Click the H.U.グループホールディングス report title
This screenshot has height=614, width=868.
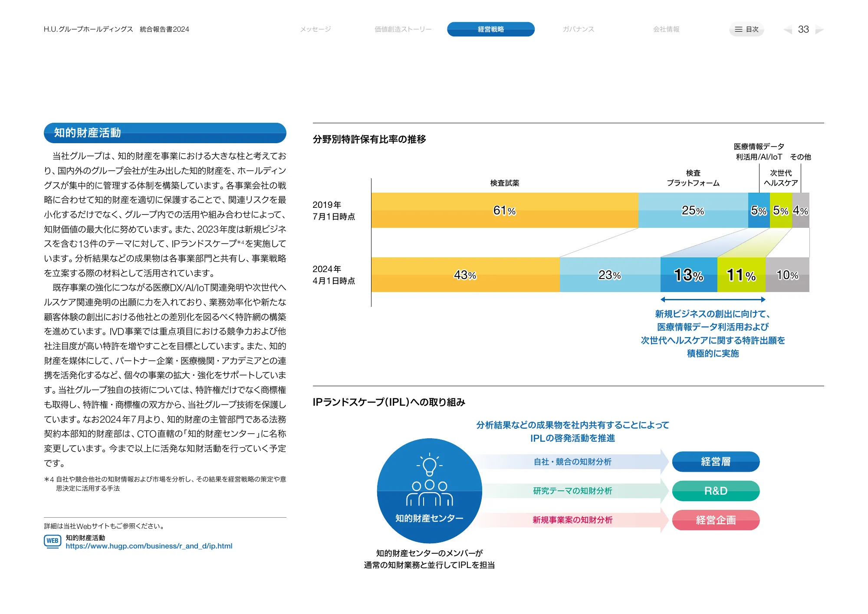[116, 29]
